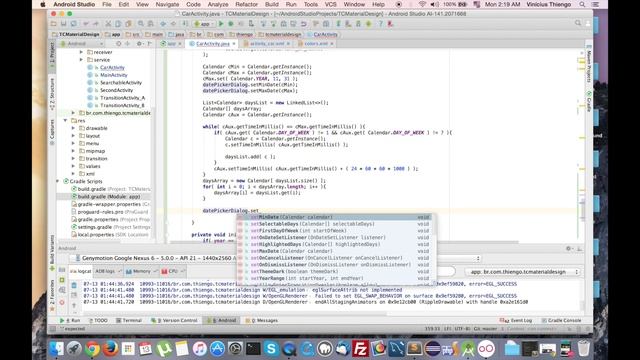Viewport: 640px width, 360px height.
Task: Click the Save All disk icon
Action: click(63, 24)
